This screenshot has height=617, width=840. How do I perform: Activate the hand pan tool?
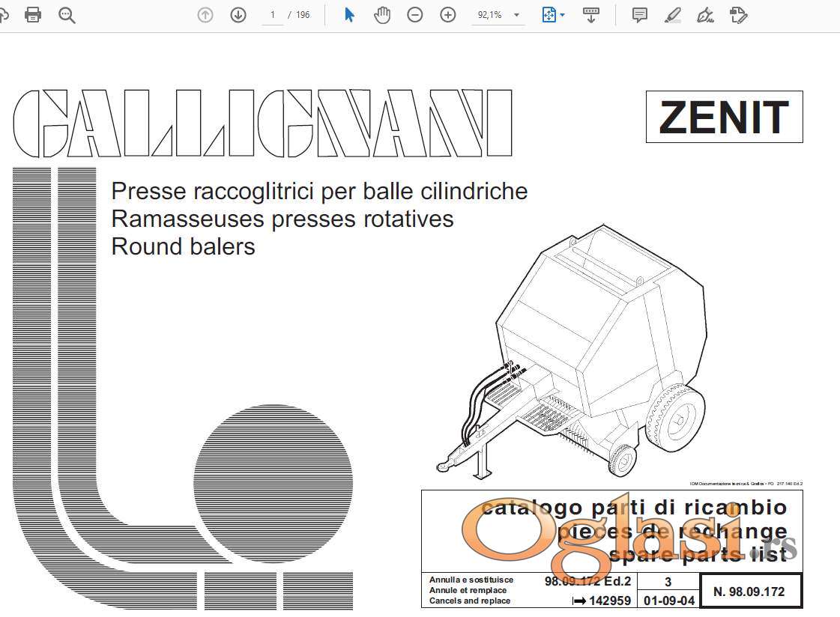click(x=382, y=15)
